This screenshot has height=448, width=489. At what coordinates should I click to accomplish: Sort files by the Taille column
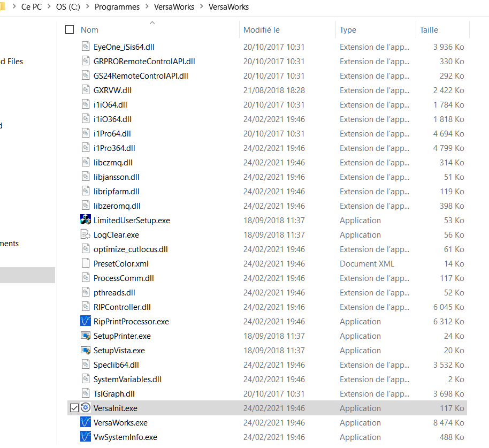click(429, 29)
